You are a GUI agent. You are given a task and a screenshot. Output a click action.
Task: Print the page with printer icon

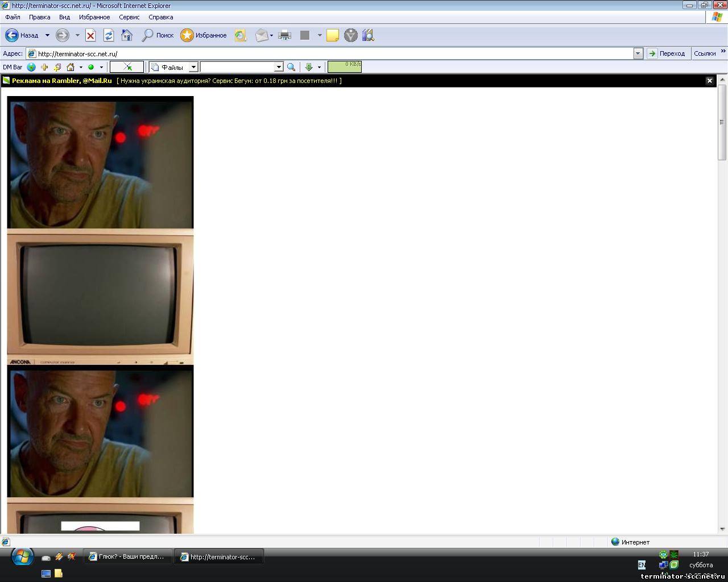point(285,35)
